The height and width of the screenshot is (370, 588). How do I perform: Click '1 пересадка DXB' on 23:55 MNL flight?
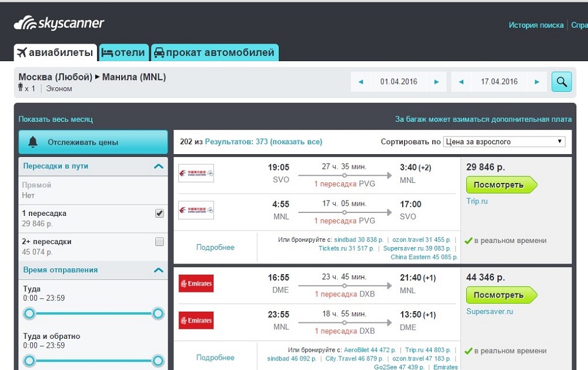(x=345, y=331)
